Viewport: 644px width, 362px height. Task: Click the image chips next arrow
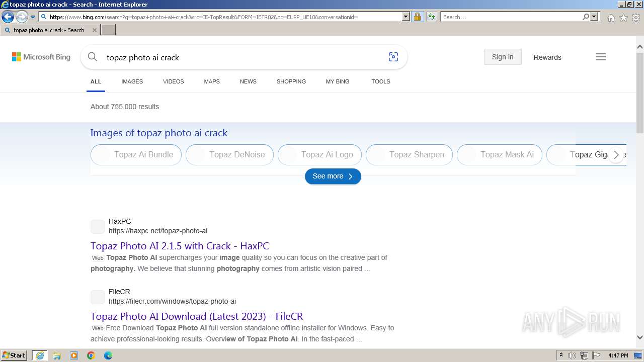(x=616, y=155)
